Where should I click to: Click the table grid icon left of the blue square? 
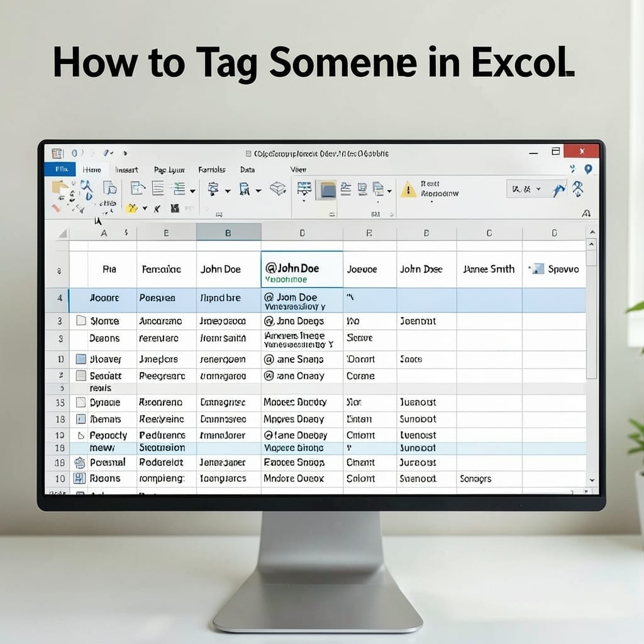coord(304,189)
